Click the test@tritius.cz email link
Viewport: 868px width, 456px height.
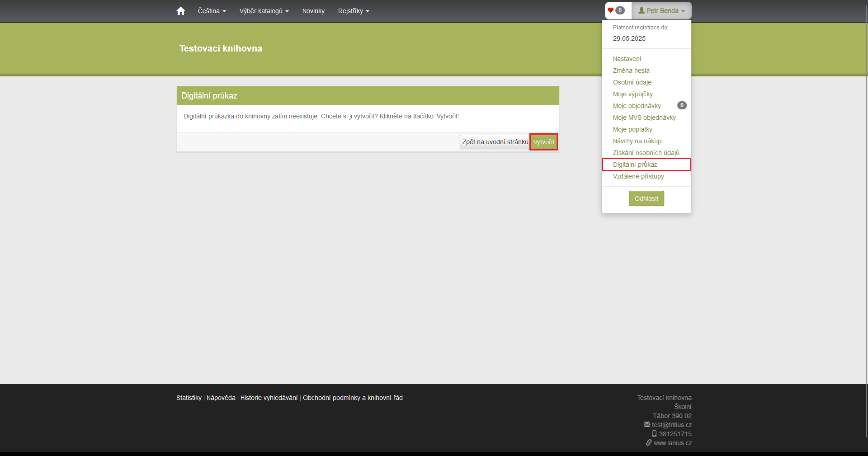click(x=671, y=425)
